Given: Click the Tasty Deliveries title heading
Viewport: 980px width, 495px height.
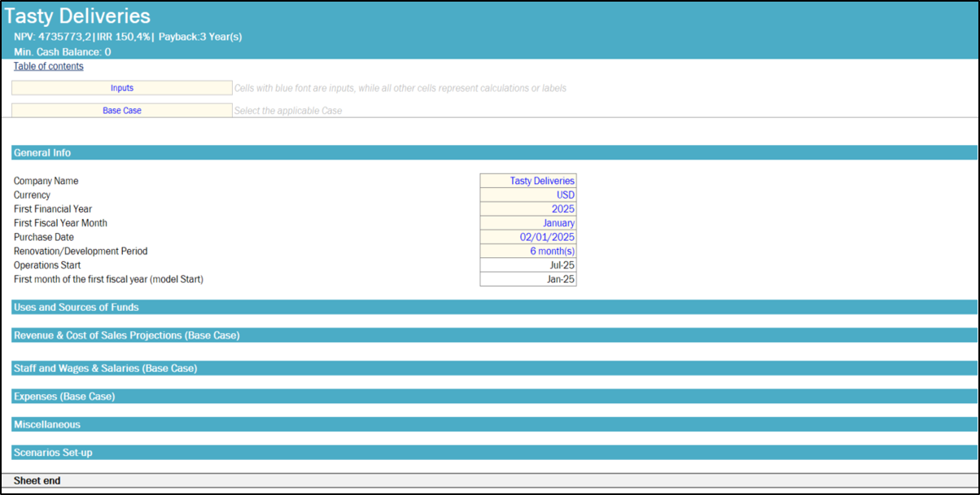Looking at the screenshot, I should tap(78, 16).
